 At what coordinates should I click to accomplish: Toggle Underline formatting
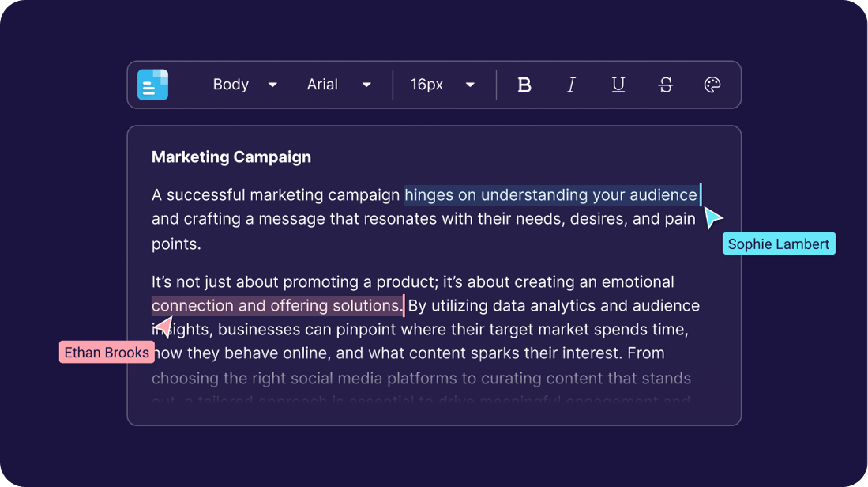618,85
